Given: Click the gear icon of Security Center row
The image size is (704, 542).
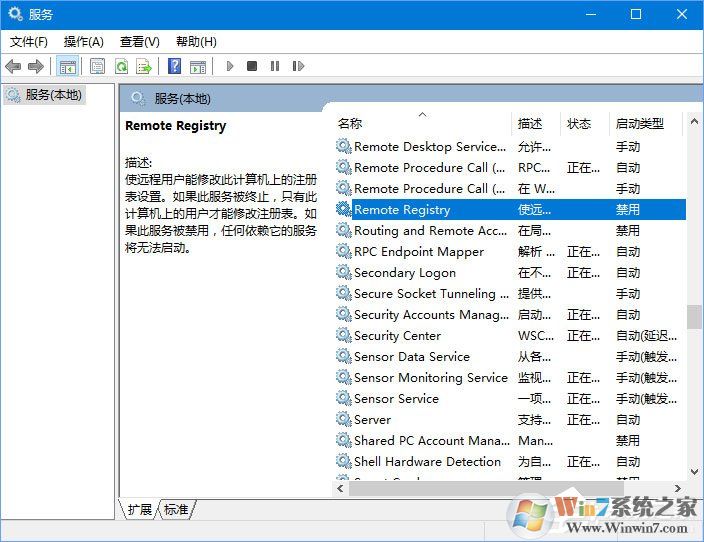Looking at the screenshot, I should pyautogui.click(x=343, y=335).
